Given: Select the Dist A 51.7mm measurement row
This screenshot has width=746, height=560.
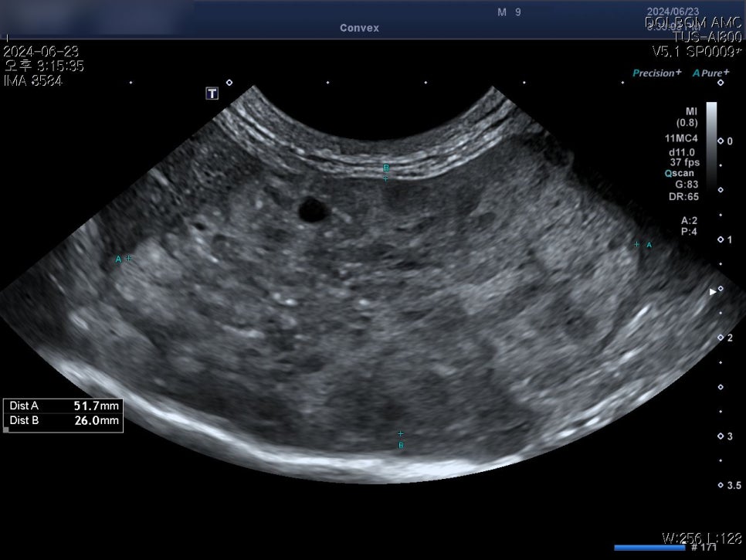Looking at the screenshot, I should [63, 406].
